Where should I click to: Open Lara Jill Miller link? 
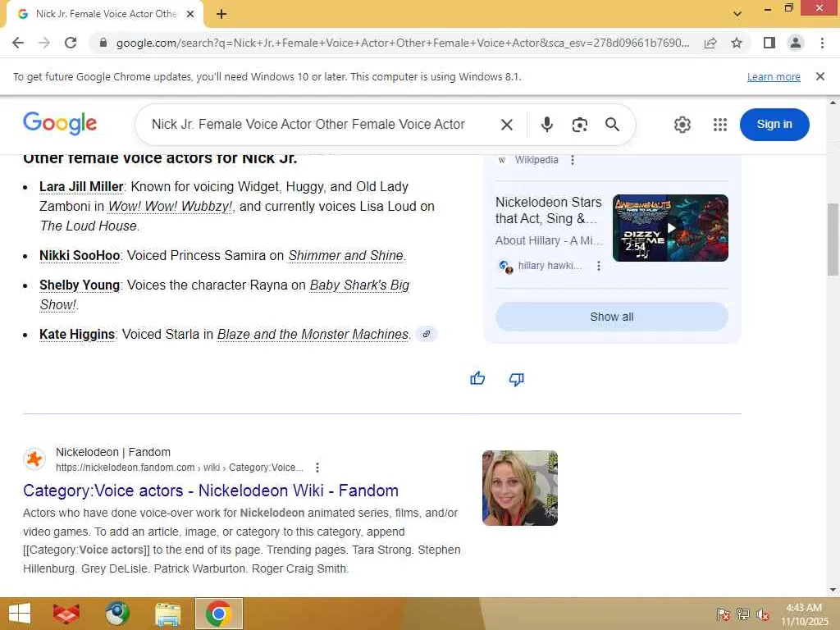click(x=81, y=187)
